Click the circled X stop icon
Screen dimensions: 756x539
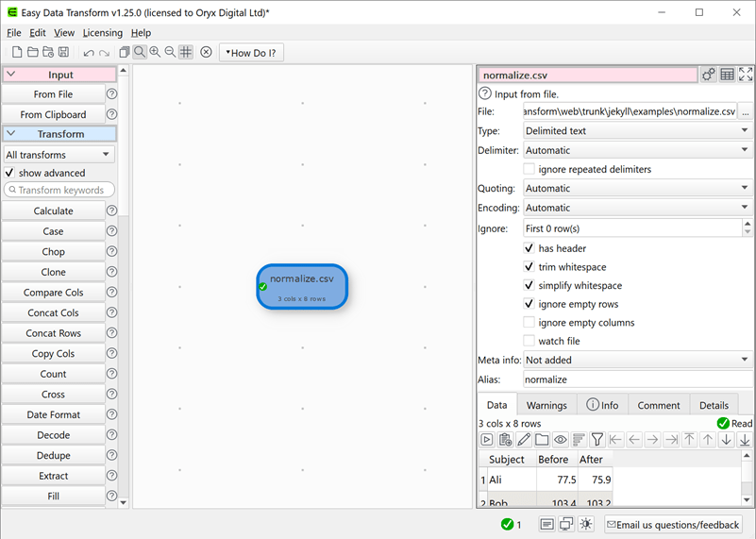pos(206,52)
